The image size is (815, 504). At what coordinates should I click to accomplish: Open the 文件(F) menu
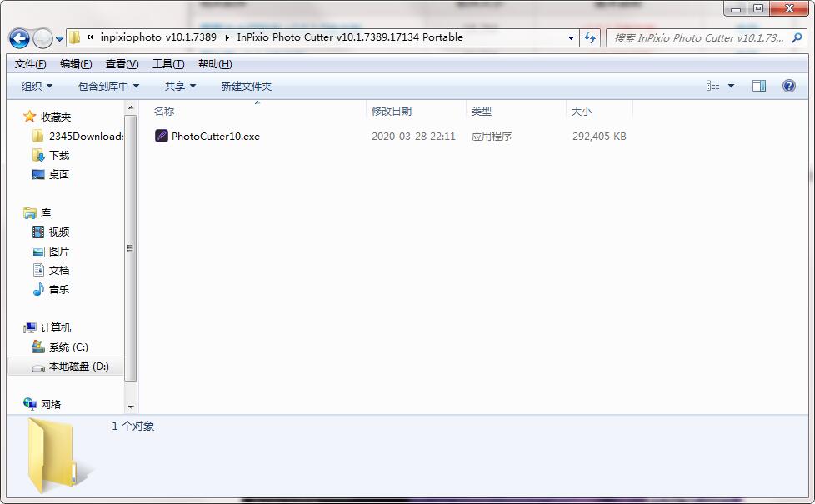(x=30, y=64)
